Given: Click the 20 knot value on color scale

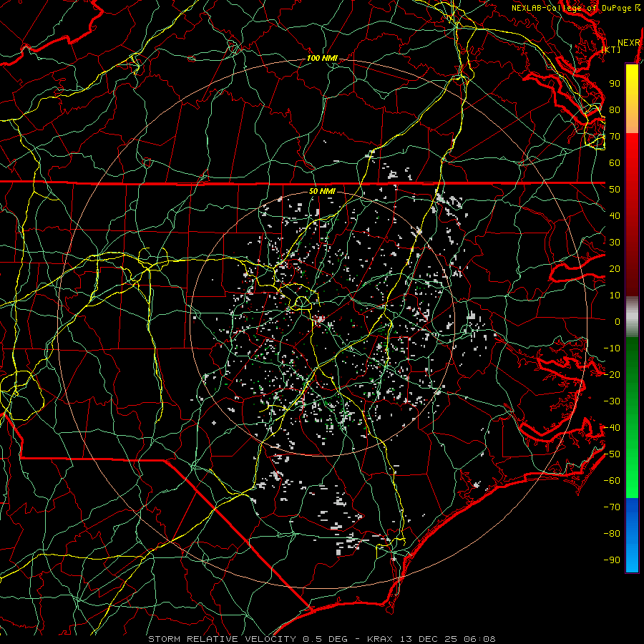Looking at the screenshot, I should (x=615, y=269).
